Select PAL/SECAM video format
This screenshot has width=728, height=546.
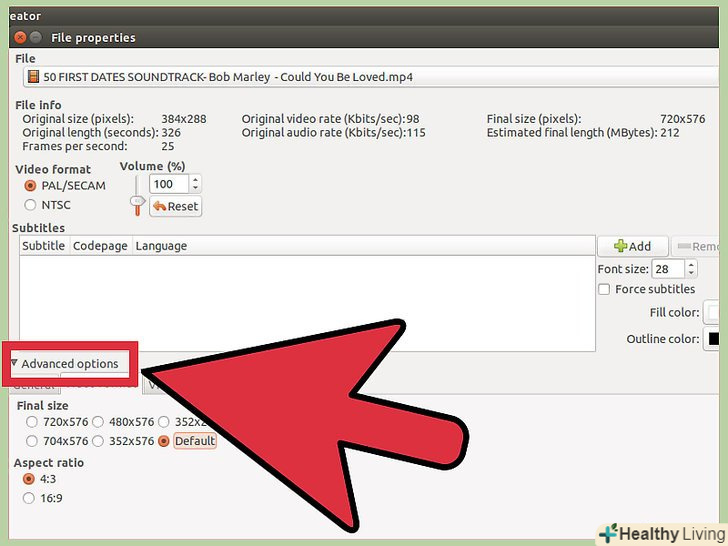coord(30,186)
